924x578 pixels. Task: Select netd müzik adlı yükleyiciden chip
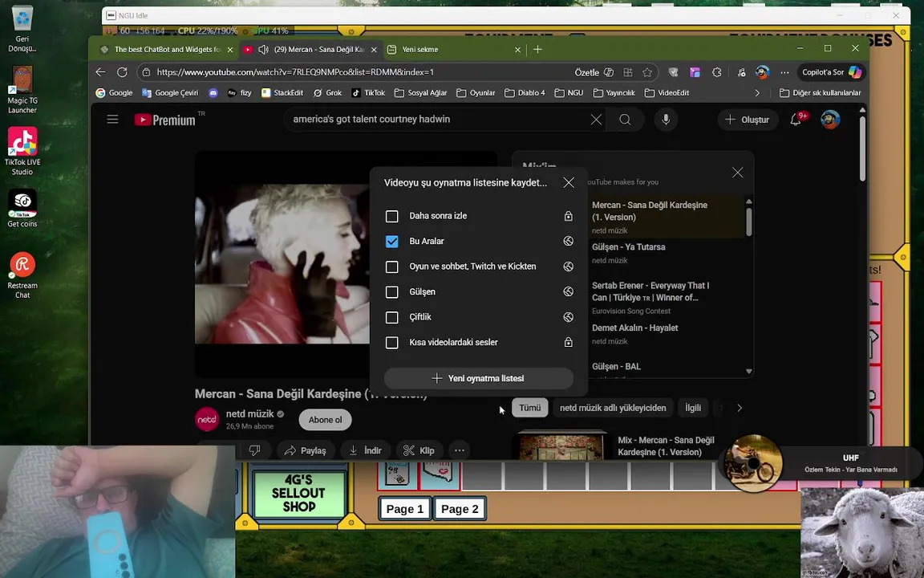[x=613, y=408]
